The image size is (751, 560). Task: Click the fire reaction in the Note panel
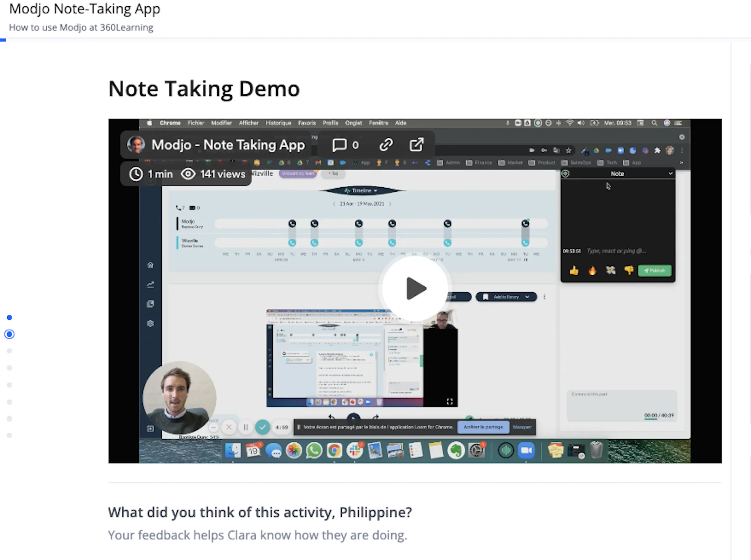click(x=592, y=271)
